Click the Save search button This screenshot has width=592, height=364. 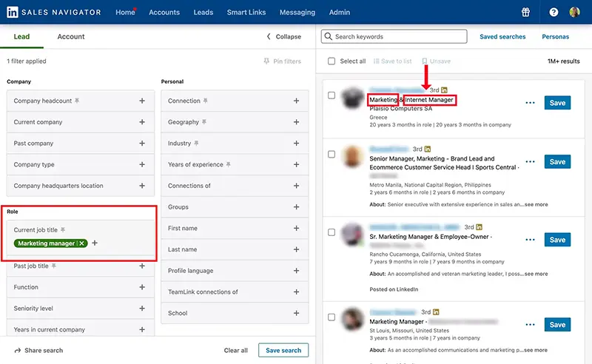coord(283,350)
